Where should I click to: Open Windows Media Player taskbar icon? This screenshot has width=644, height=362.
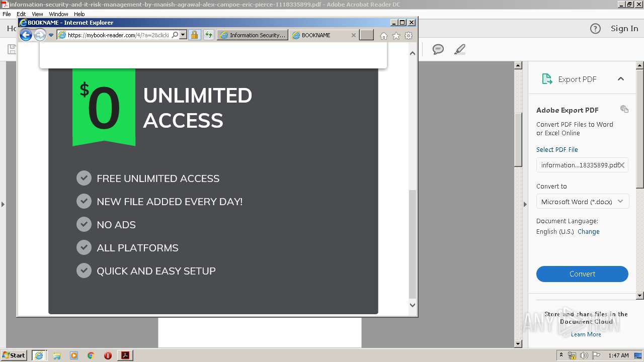(x=74, y=355)
